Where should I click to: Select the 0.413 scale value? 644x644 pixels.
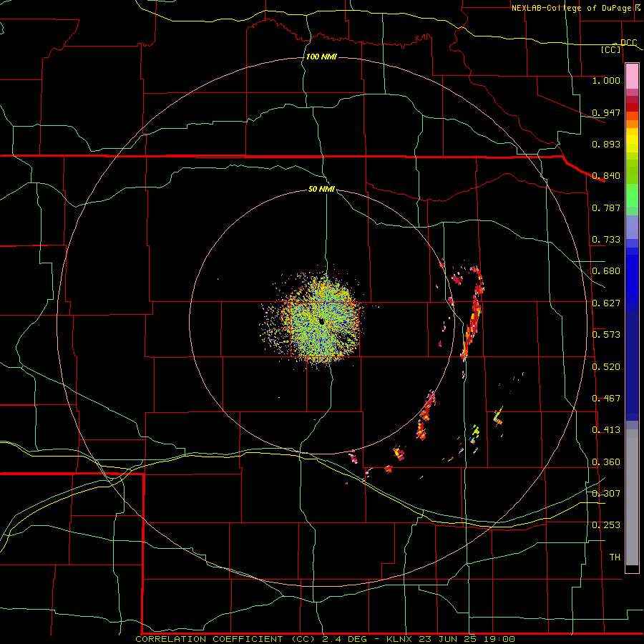click(x=606, y=430)
